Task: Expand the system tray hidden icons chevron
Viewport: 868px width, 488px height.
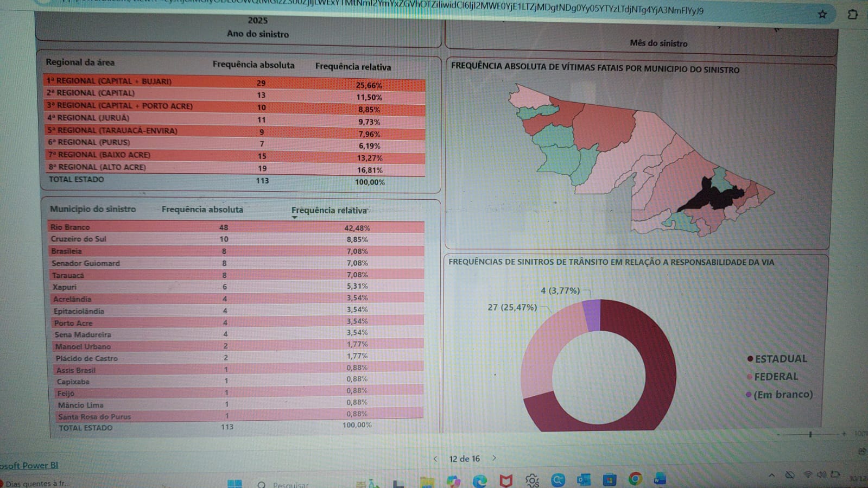Action: point(771,476)
